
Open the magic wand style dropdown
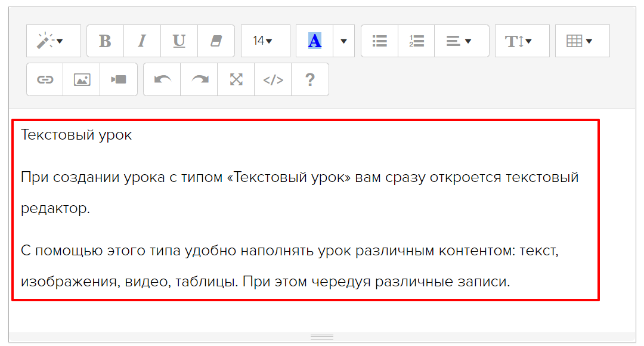tap(53, 41)
